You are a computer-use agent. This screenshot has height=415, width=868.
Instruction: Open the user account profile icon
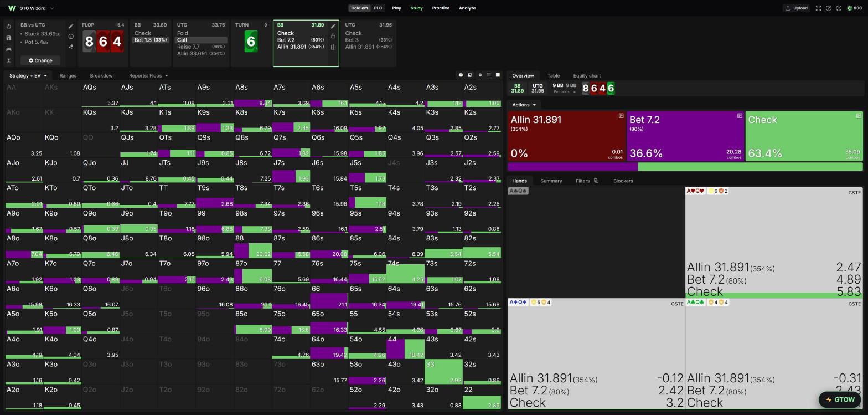tap(839, 8)
